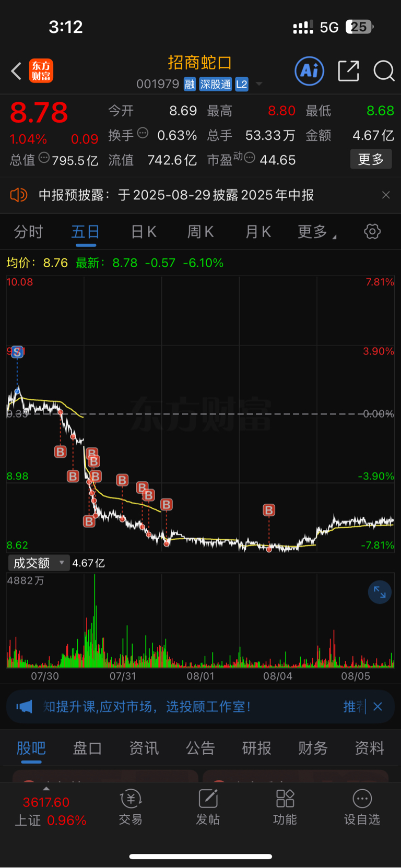401x868 pixels.
Task: Tap the B buy marker on 08/04
Action: point(269,510)
